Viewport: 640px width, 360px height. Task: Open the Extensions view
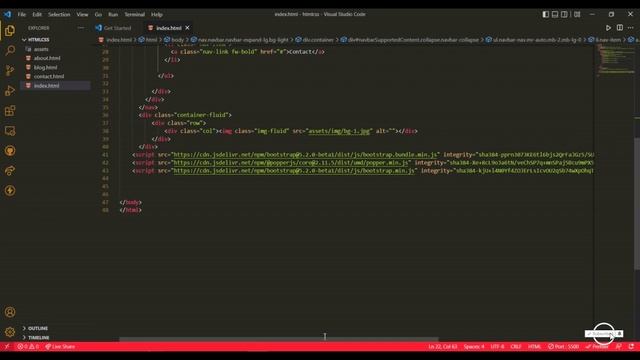pyautogui.click(x=10, y=111)
